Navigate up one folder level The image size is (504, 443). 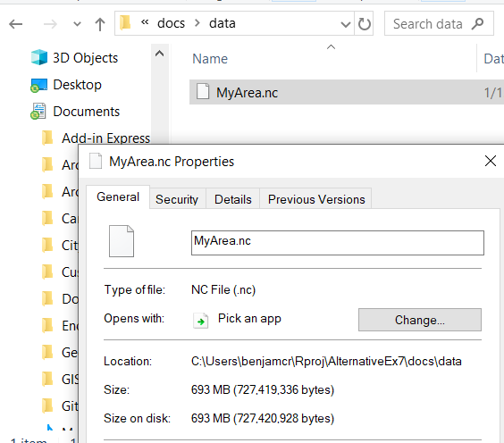click(x=100, y=24)
